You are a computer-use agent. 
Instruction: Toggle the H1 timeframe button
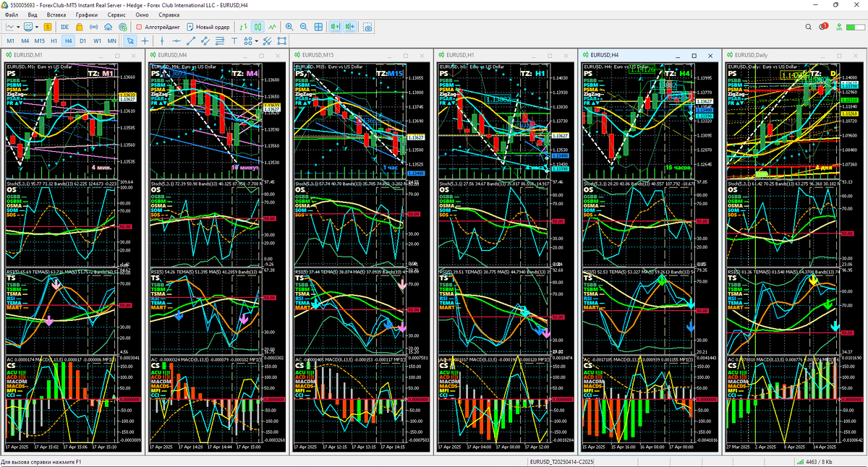pos(54,41)
